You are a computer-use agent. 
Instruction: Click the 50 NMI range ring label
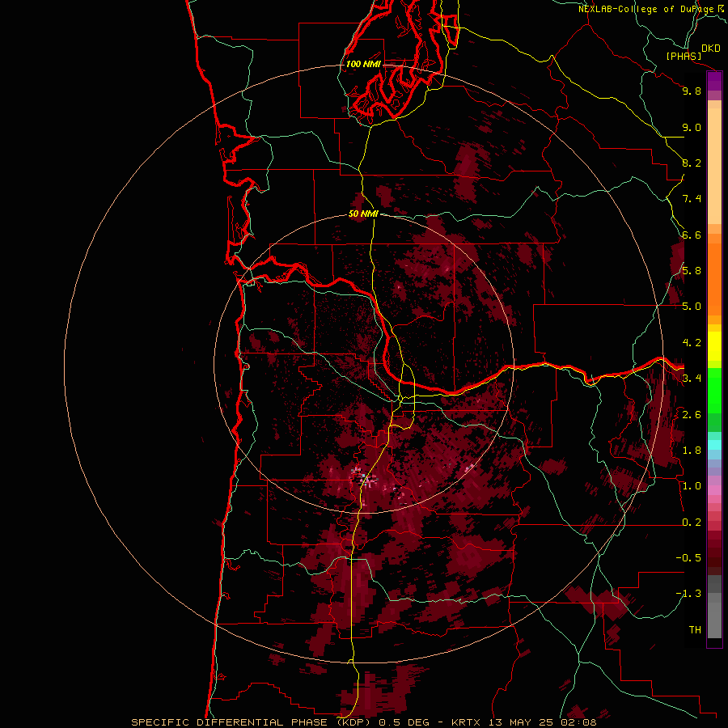[x=363, y=214]
